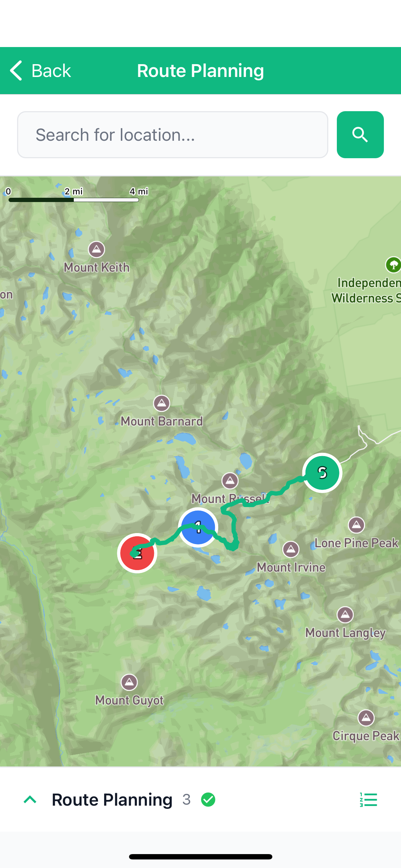The height and width of the screenshot is (868, 401).
Task: Tap the green search magnifier button
Action: [360, 135]
